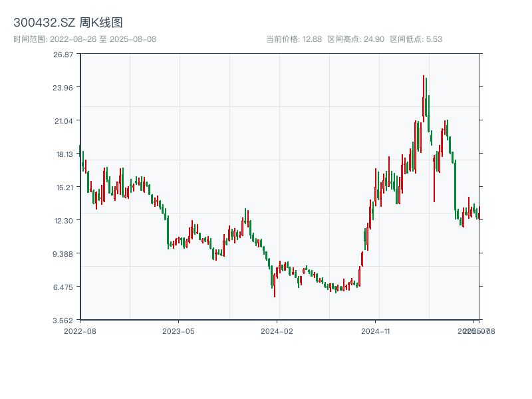Click the 300432.SZ 周K线图 chart title
532x399 pixels.
pyautogui.click(x=68, y=23)
